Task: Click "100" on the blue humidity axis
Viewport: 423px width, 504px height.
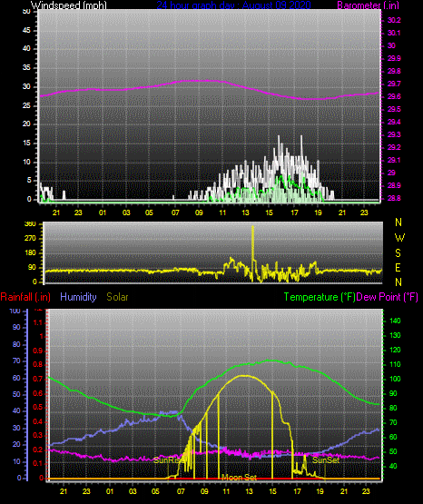Action: coord(15,311)
